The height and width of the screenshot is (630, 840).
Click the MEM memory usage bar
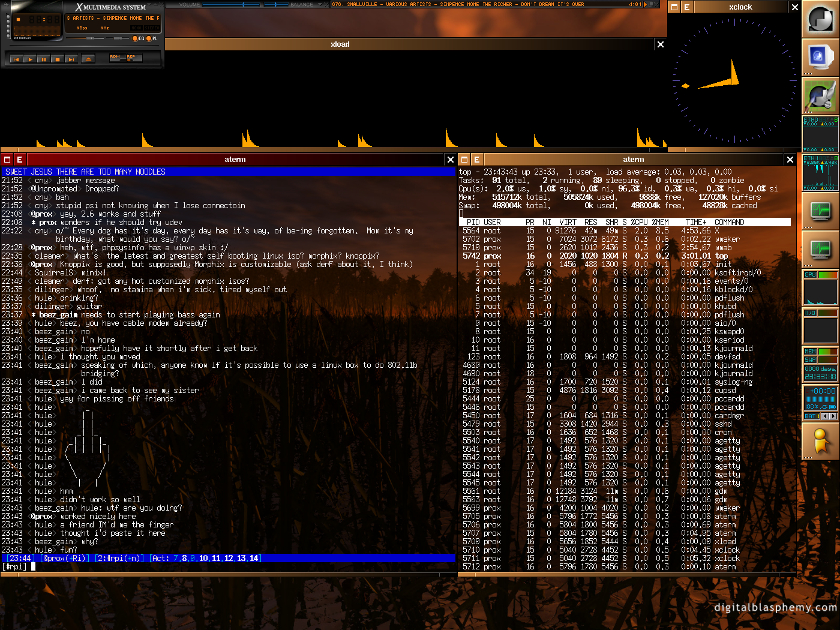click(828, 352)
